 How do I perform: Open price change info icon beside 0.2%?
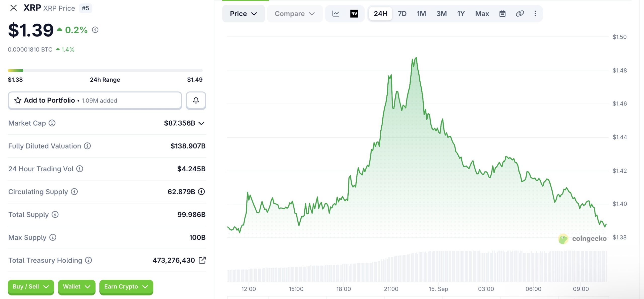click(95, 30)
